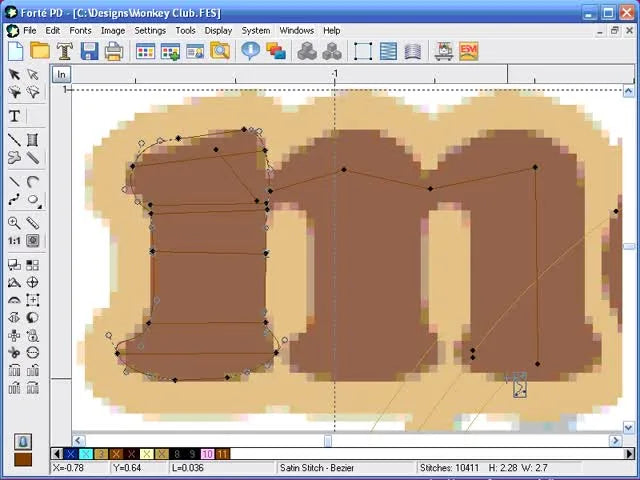
Task: Choose the Text tool in the left toolbox
Action: (x=14, y=116)
